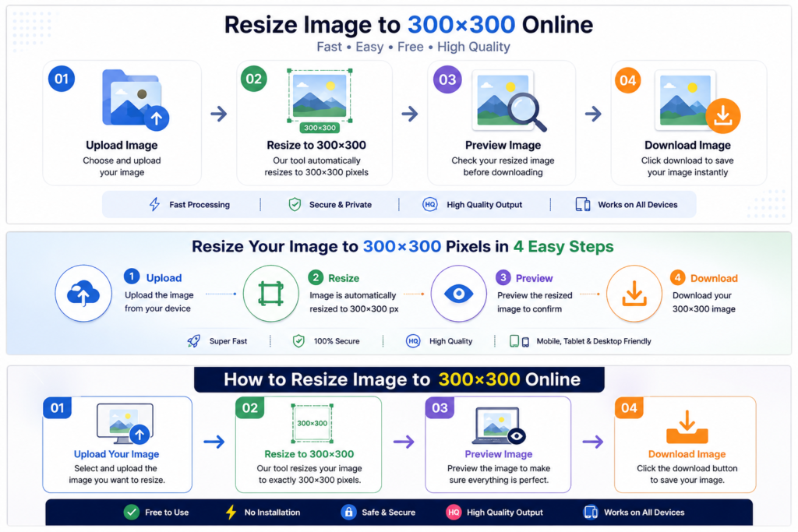Click the monitor with upload arrow icon

pos(125,424)
